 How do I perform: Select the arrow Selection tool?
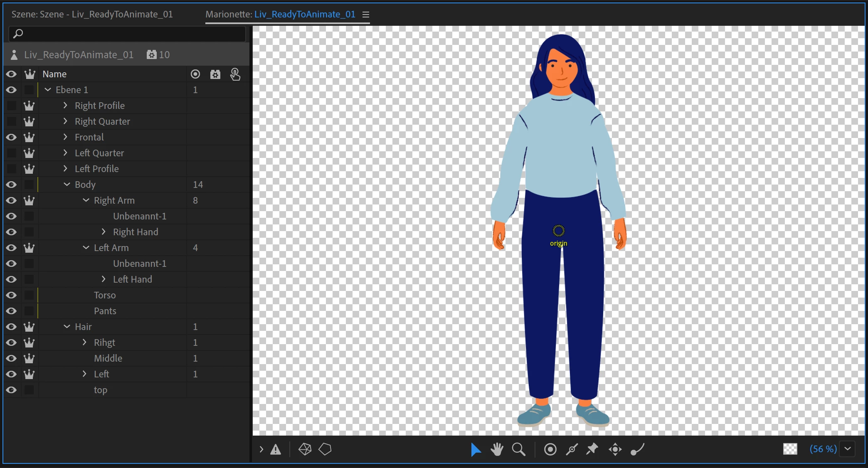[476, 449]
